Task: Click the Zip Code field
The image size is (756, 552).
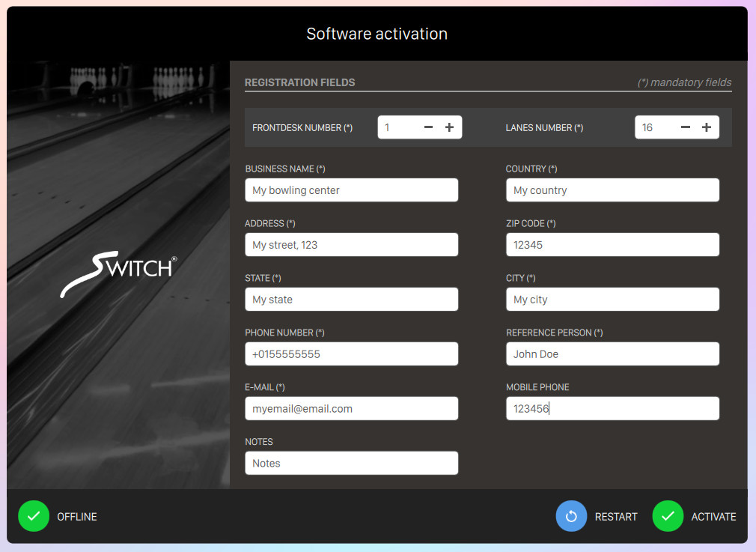Action: point(612,245)
